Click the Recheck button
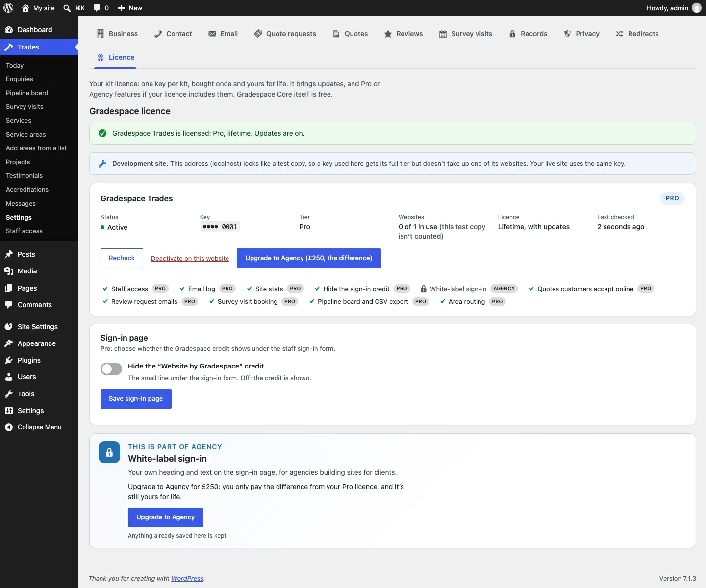Image resolution: width=706 pixels, height=588 pixels. tap(122, 258)
